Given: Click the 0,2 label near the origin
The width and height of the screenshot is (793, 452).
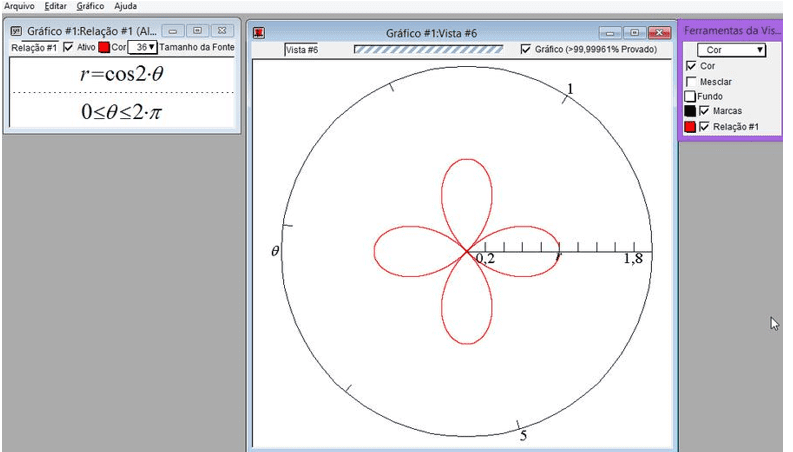Looking at the screenshot, I should pyautogui.click(x=486, y=259).
